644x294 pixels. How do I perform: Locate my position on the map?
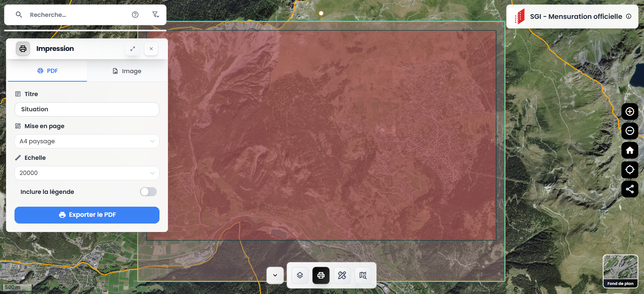[630, 170]
